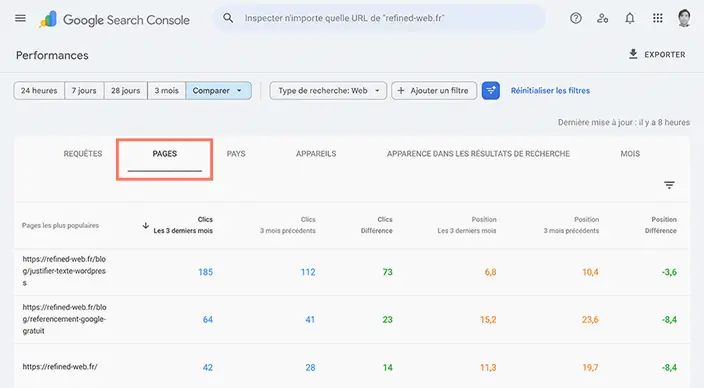Select the 3 mois date range

point(167,90)
